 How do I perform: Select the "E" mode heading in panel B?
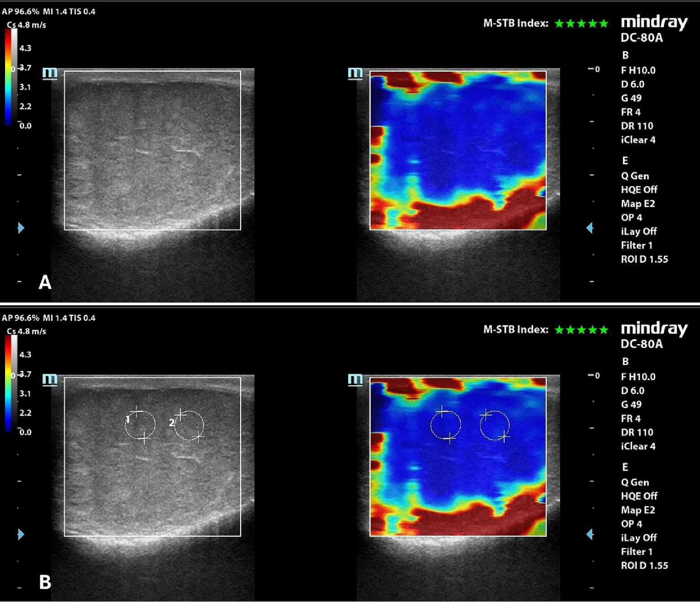[625, 467]
